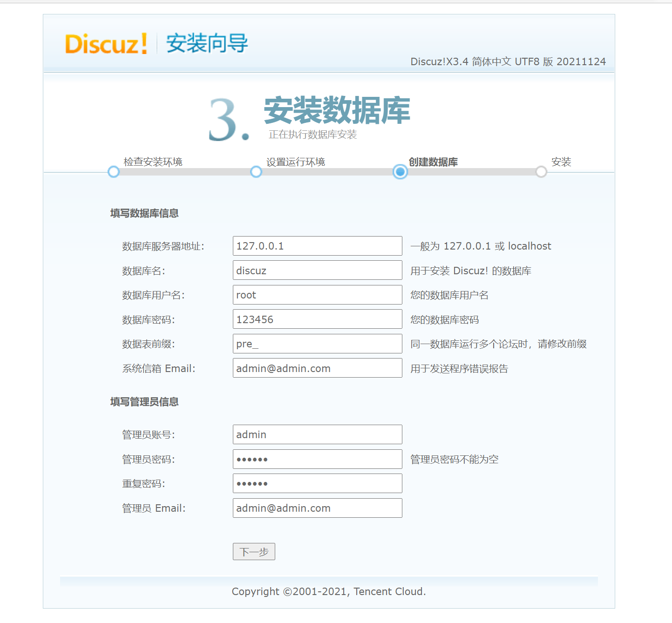Click the 数据库密码 label

(x=149, y=320)
